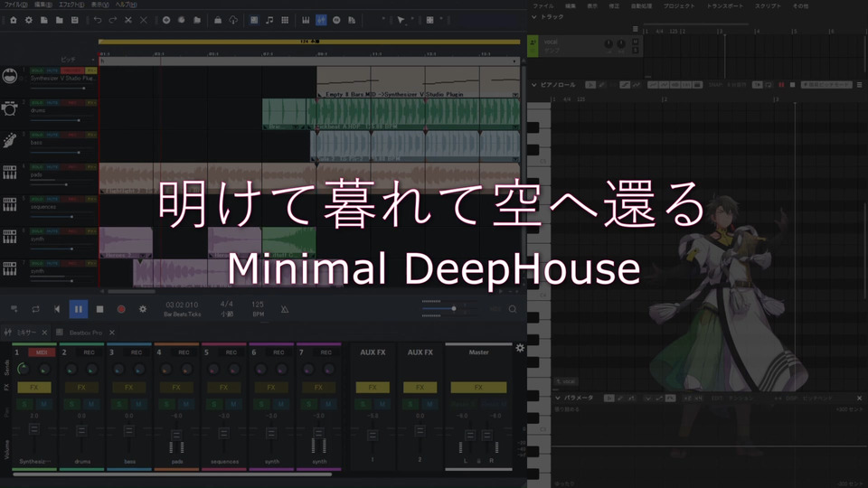Select the Empty 8 Bars MID clip
The height and width of the screenshot is (488, 868).
point(418,82)
